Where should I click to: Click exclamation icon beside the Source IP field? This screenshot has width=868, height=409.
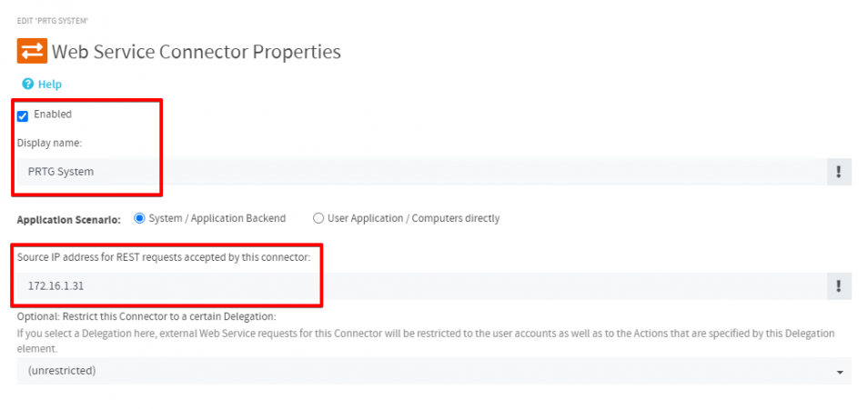pos(838,286)
